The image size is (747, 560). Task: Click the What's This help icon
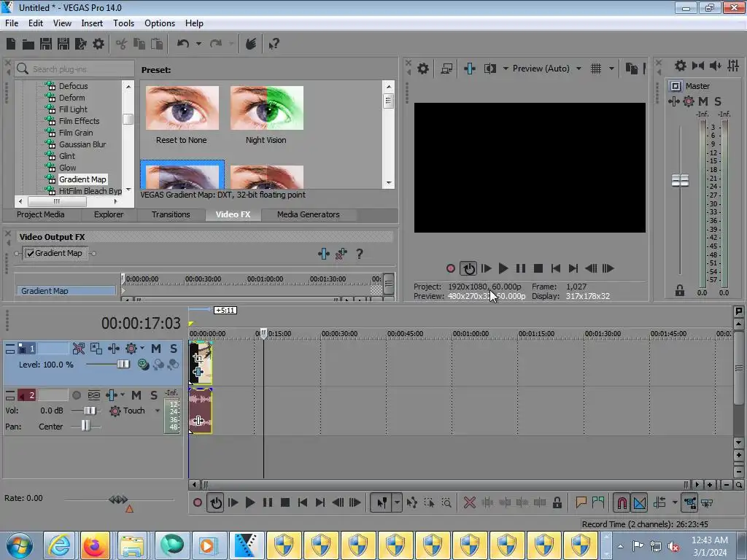coord(274,44)
